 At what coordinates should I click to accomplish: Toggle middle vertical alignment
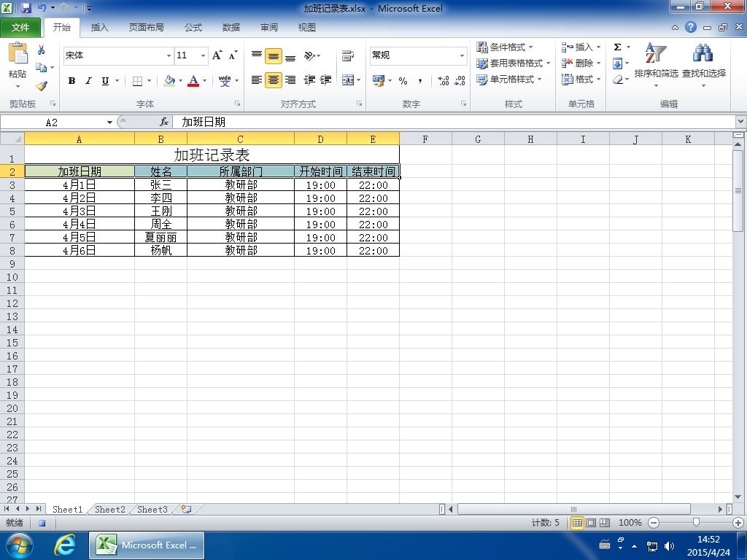pyautogui.click(x=274, y=56)
